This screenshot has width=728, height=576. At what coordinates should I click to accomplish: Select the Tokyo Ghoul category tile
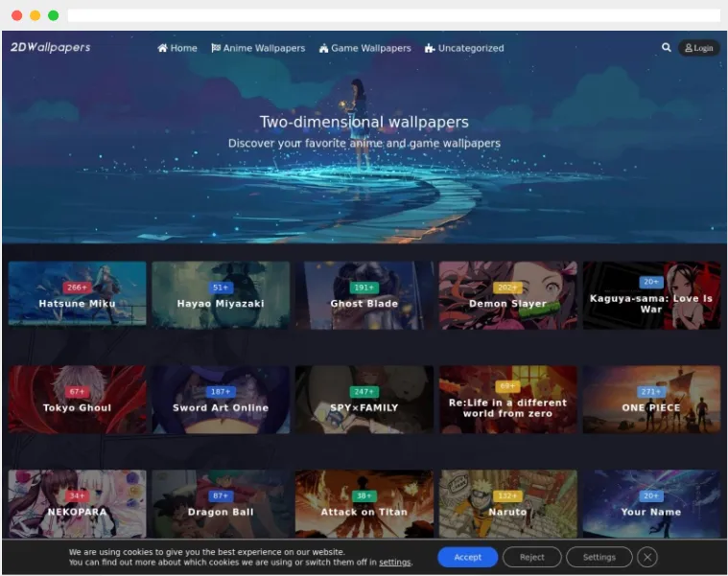coord(77,400)
